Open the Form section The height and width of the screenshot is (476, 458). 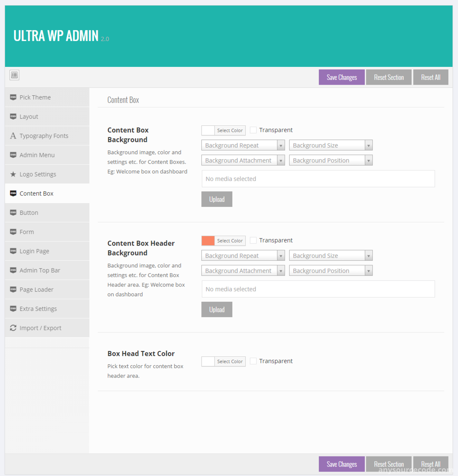47,232
